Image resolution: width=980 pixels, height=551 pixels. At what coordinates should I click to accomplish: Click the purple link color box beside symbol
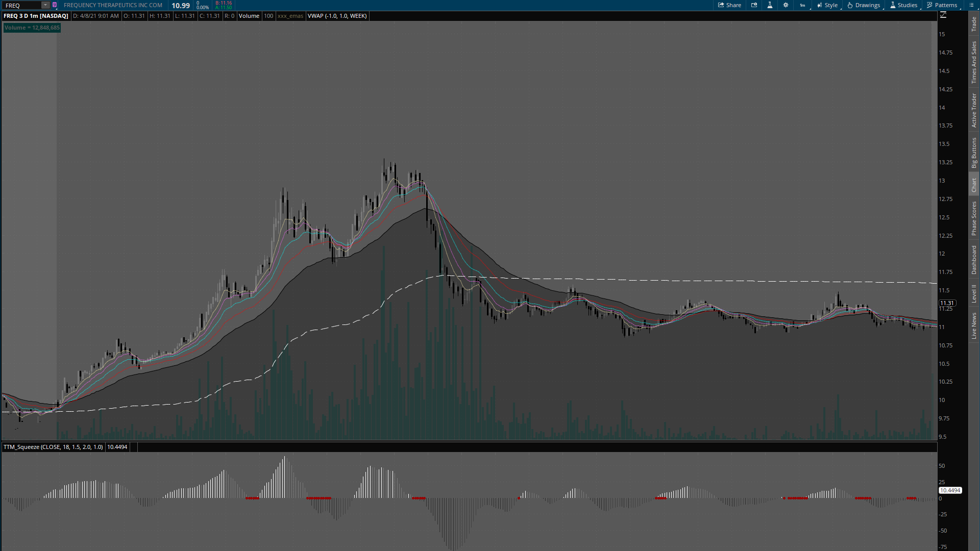pos(55,5)
